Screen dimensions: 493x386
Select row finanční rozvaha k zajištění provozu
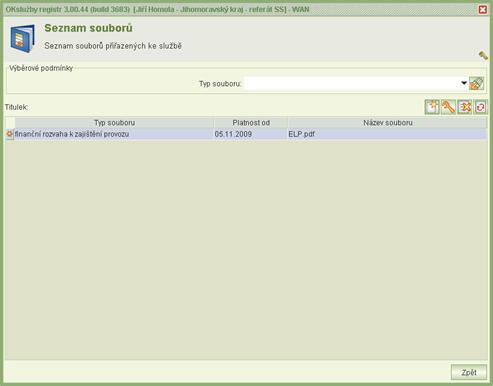(x=246, y=134)
